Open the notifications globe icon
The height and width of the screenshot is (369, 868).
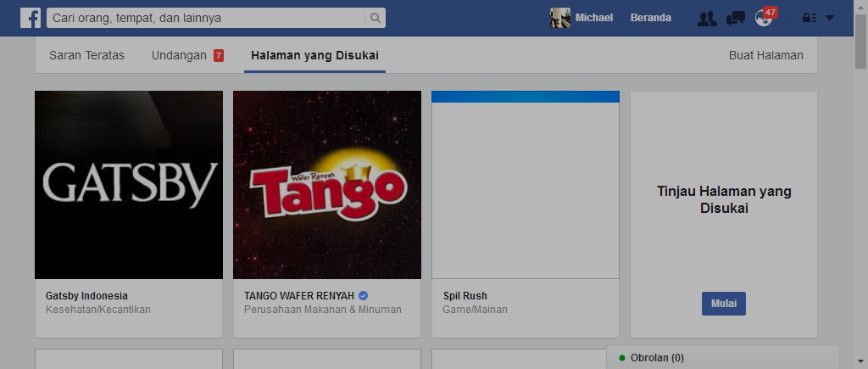click(x=764, y=19)
